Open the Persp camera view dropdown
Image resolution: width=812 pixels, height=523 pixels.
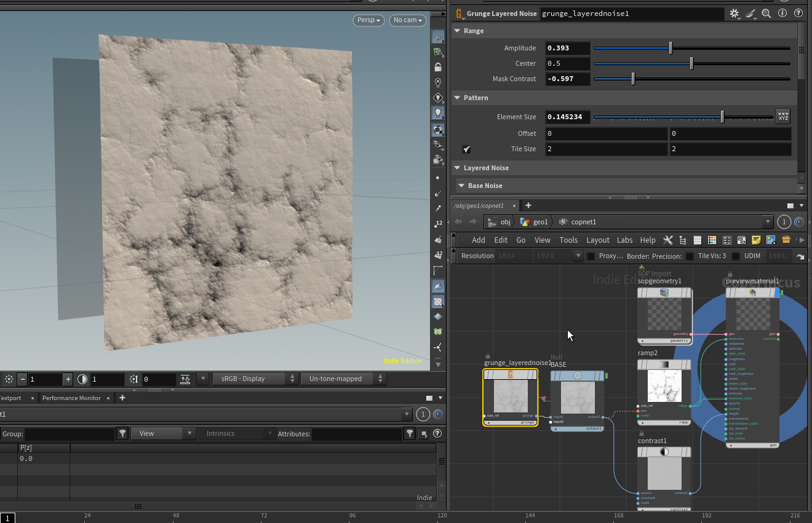[368, 20]
